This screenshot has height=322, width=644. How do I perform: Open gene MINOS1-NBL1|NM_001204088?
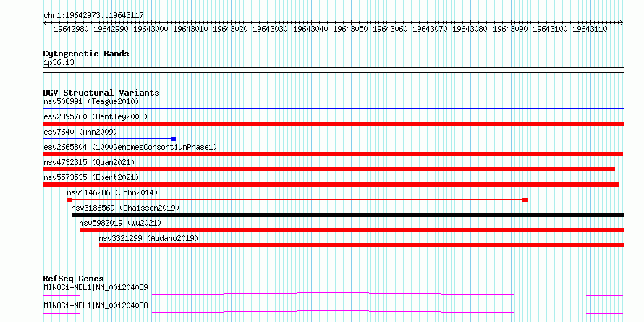click(96, 306)
